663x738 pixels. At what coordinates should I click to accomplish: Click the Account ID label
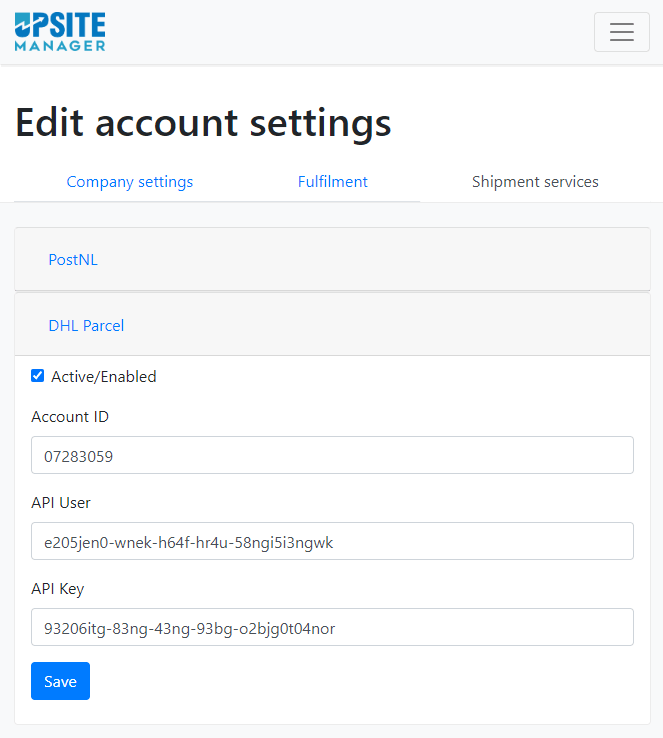(70, 417)
